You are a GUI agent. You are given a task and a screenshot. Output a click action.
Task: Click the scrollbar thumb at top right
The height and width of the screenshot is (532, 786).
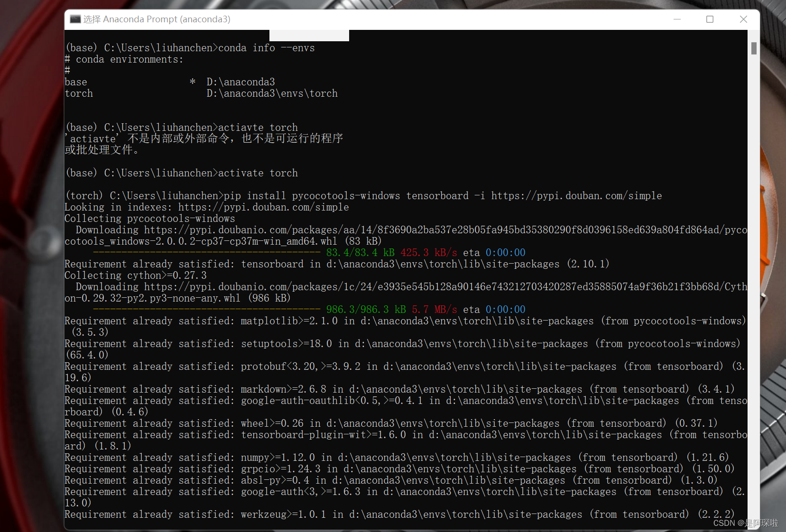(753, 47)
